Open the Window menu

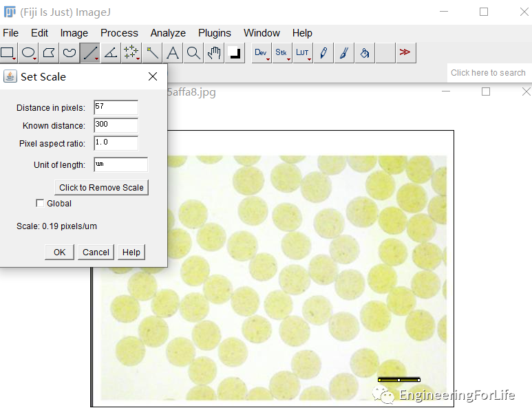(262, 33)
